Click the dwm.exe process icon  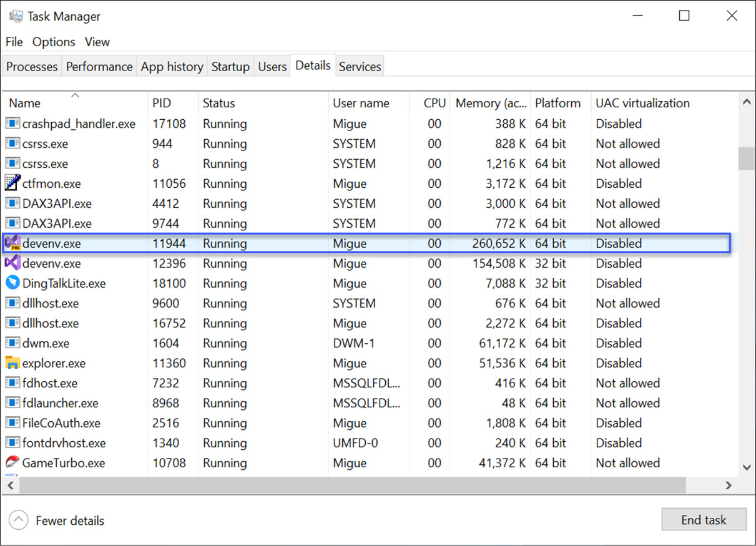[x=12, y=343]
